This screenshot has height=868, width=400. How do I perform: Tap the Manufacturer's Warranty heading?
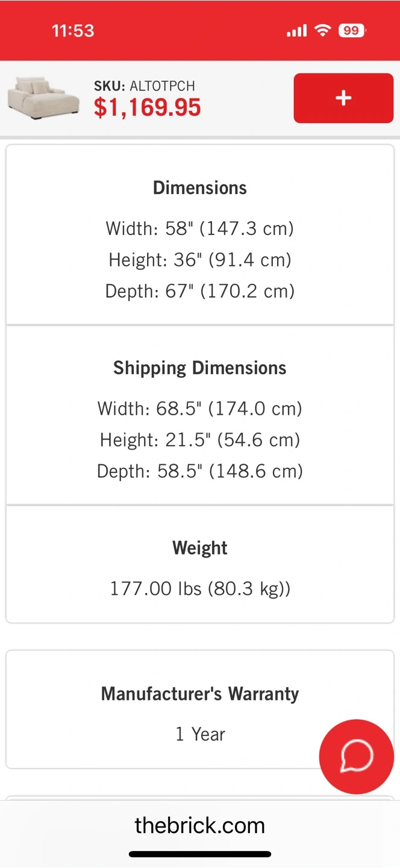(200, 693)
